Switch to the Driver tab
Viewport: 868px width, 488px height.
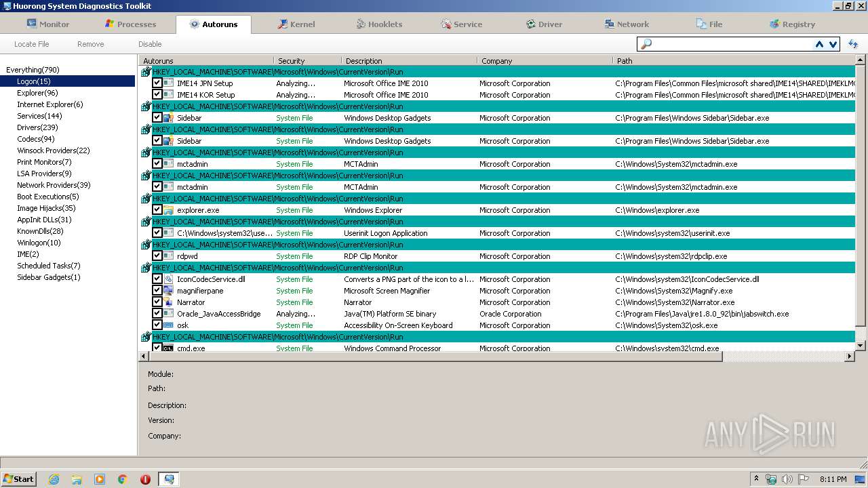click(x=544, y=24)
